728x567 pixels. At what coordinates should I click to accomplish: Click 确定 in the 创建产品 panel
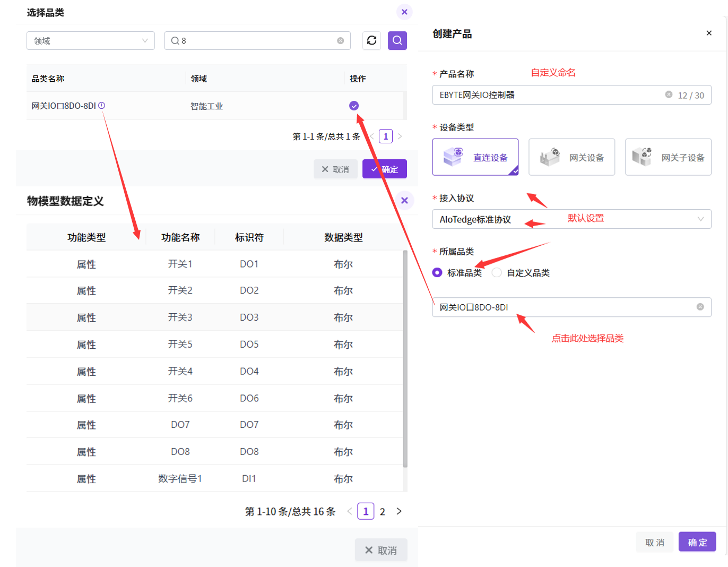697,542
